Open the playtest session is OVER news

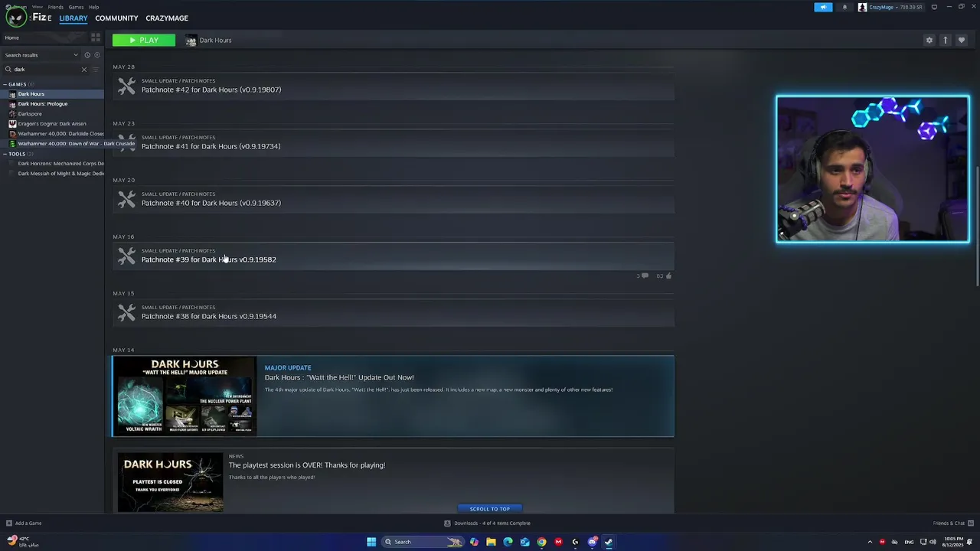pyautogui.click(x=307, y=465)
